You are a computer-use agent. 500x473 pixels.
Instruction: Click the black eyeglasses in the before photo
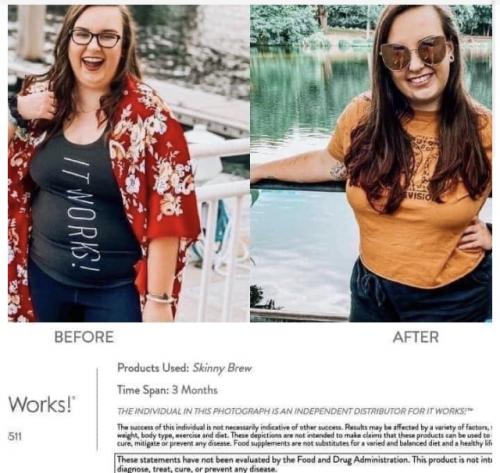tap(96, 38)
